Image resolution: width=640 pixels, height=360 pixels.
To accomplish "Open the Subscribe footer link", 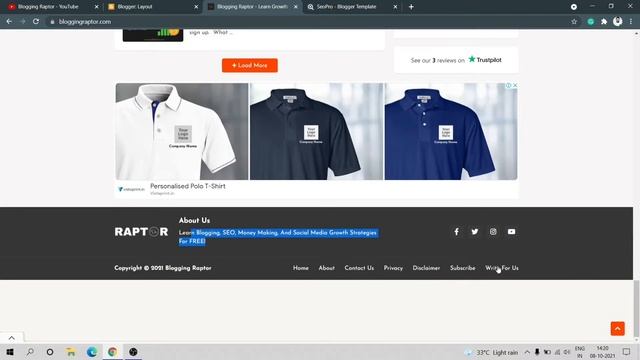I will click(x=462, y=268).
